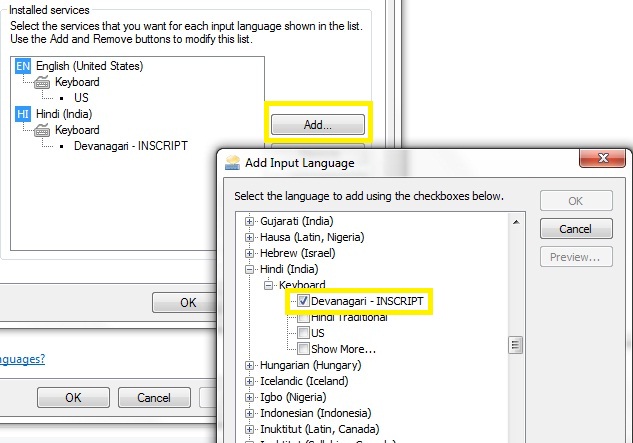
Task: Collapse the Keyboard node under Hindi (India)
Action: click(268, 285)
